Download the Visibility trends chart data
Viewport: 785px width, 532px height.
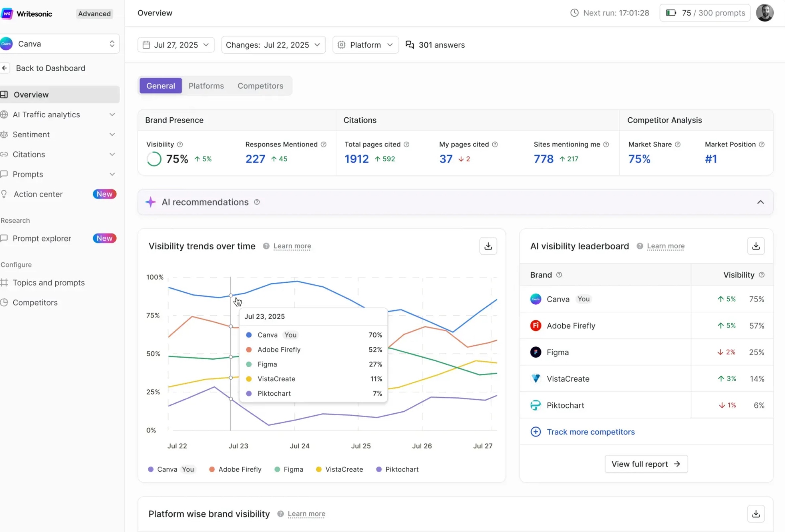point(488,246)
